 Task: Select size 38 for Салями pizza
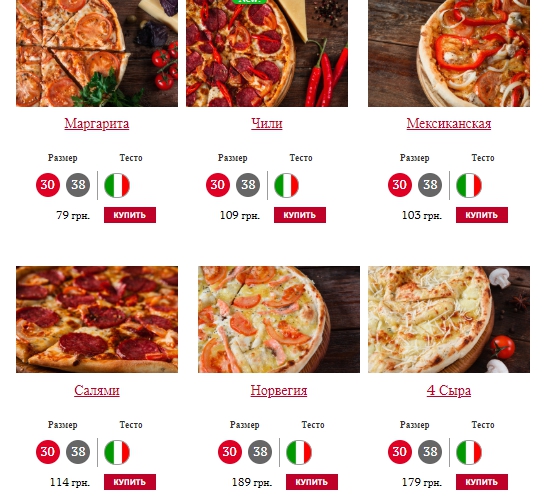[78, 452]
